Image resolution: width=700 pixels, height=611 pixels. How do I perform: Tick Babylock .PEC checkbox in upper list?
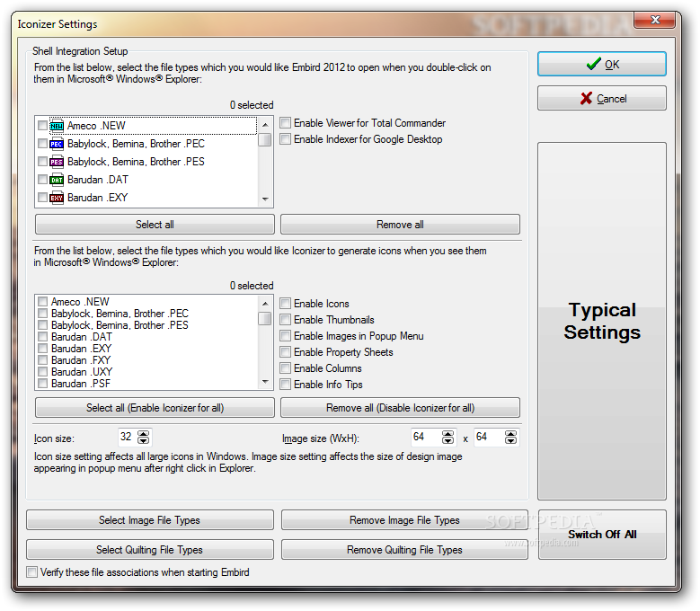(42, 143)
